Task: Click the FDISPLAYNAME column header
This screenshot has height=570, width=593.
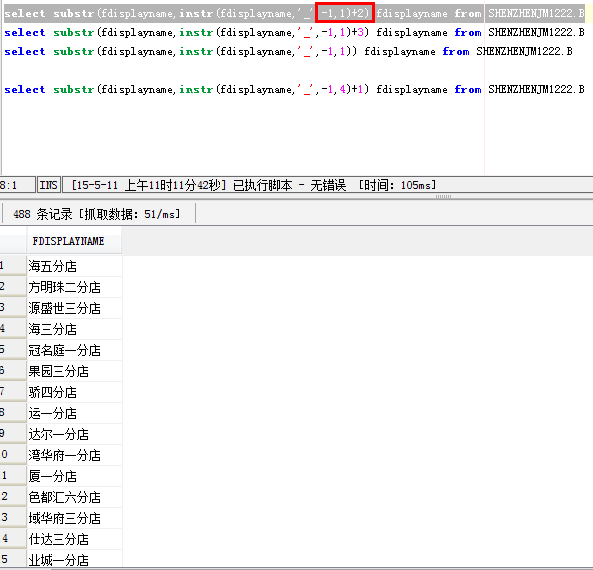Action: (x=75, y=241)
